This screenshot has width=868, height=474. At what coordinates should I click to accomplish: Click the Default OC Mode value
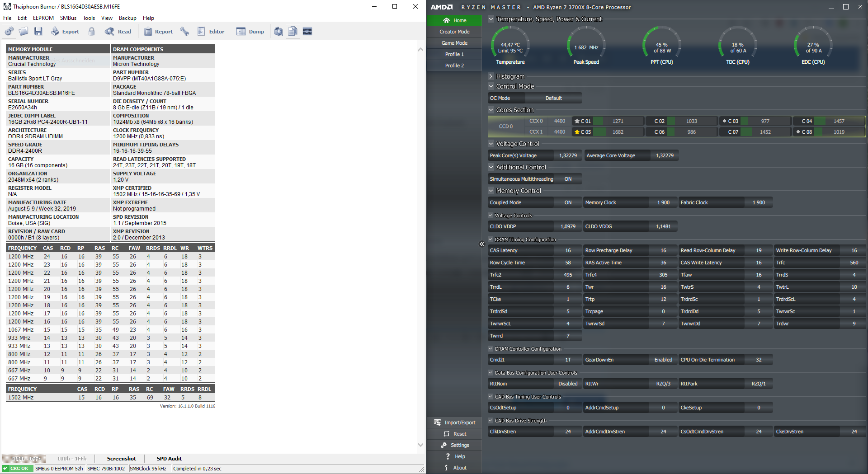pyautogui.click(x=554, y=98)
